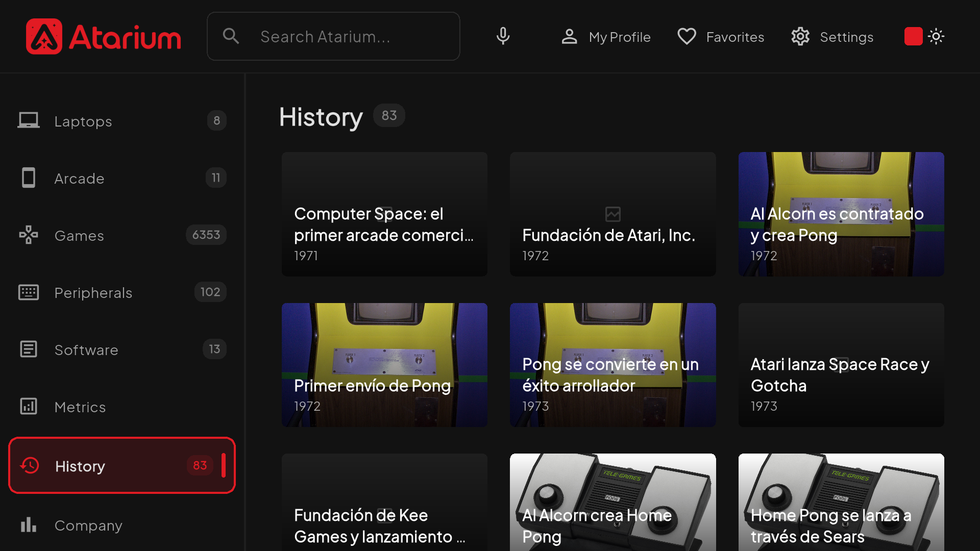
Task: Open the Peripherals category
Action: 122,292
